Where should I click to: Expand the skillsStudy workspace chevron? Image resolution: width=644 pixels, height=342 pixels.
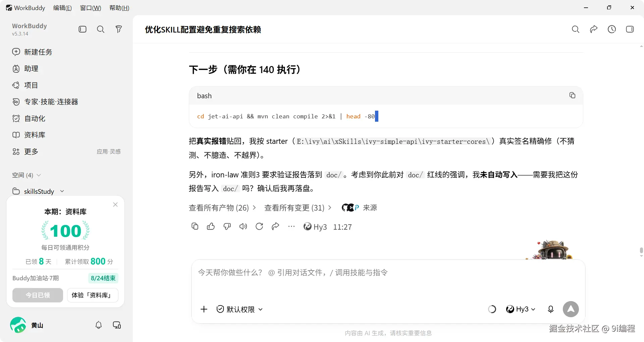[x=62, y=191]
